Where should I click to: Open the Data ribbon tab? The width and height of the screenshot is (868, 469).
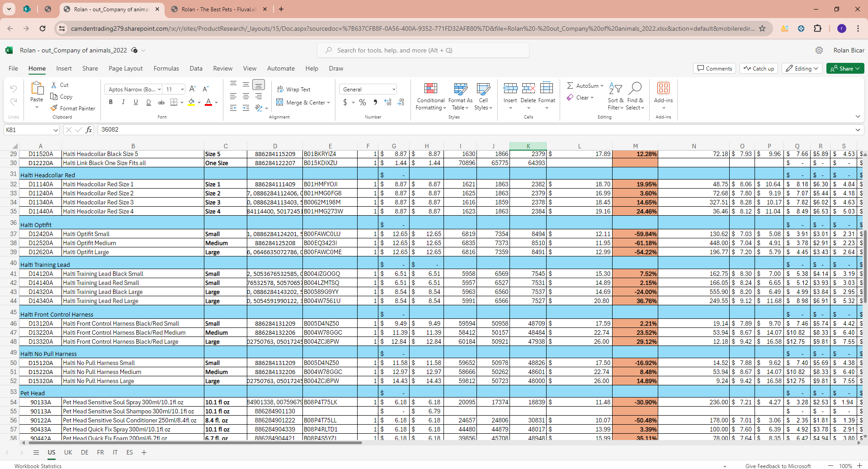(196, 68)
